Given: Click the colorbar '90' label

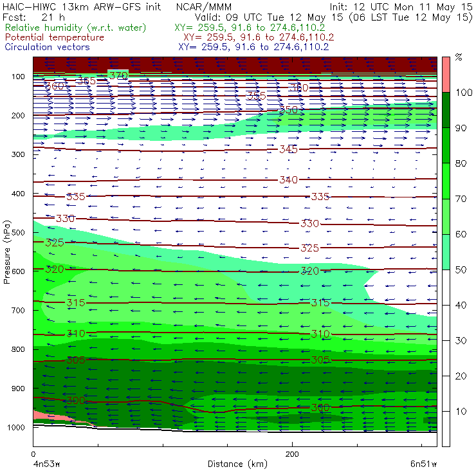Looking at the screenshot, I should click(461, 128).
